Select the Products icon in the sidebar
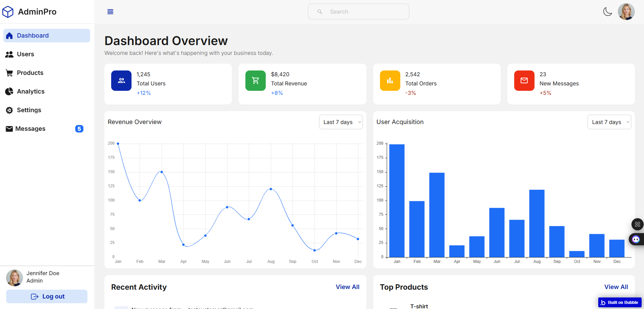644x309 pixels. [x=9, y=73]
